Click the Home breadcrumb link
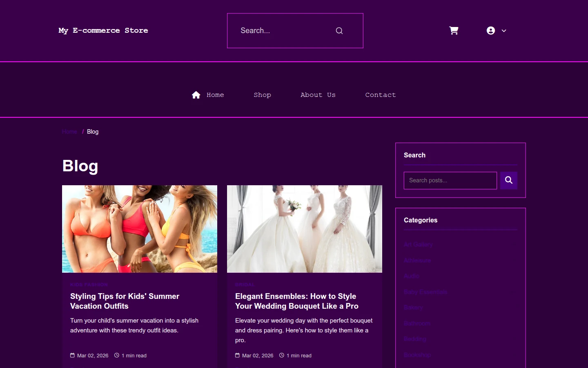588x368 pixels. tap(69, 132)
